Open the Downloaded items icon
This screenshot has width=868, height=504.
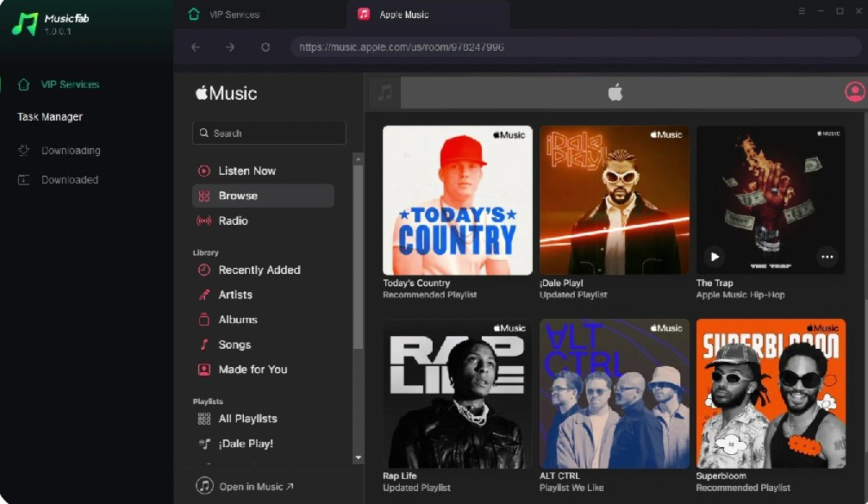23,180
